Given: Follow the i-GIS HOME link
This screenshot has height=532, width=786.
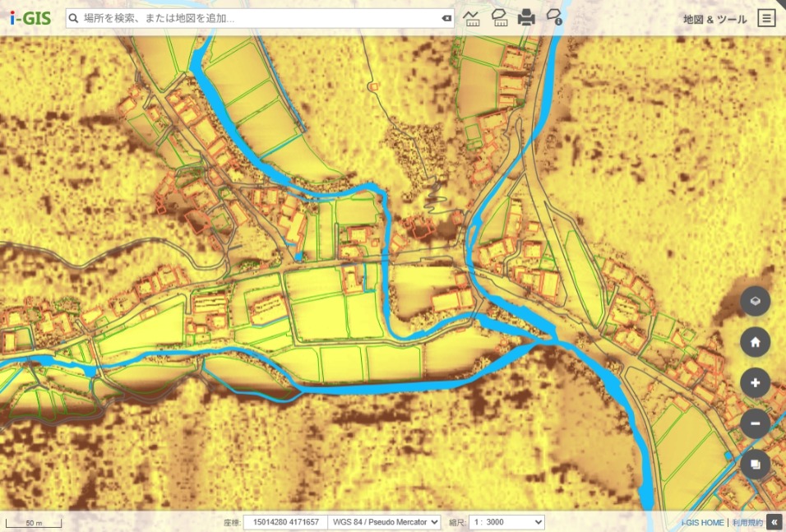Looking at the screenshot, I should click(x=703, y=522).
